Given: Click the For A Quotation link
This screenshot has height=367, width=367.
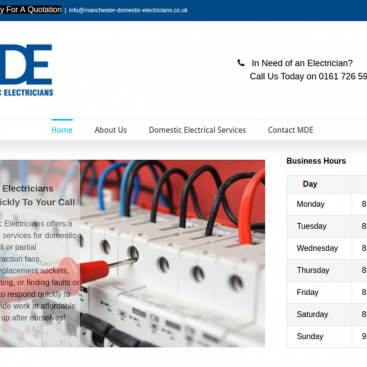Looking at the screenshot, I should click(31, 10).
